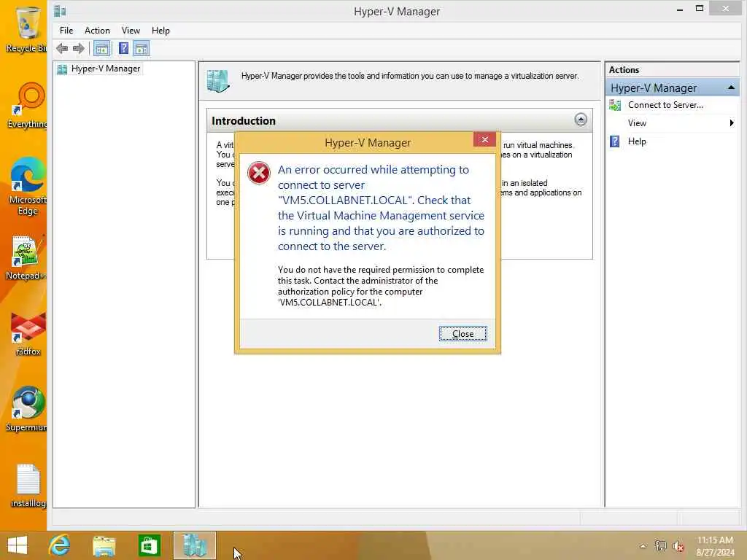Click the network tray icon
Image resolution: width=747 pixels, height=560 pixels.
660,545
